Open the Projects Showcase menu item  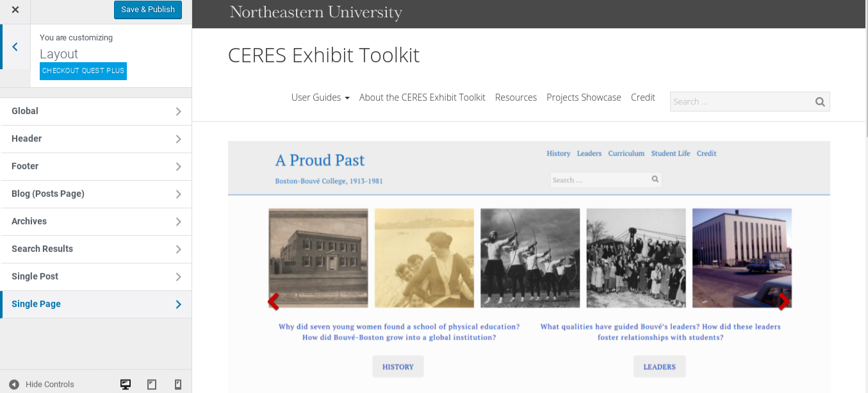click(x=584, y=97)
